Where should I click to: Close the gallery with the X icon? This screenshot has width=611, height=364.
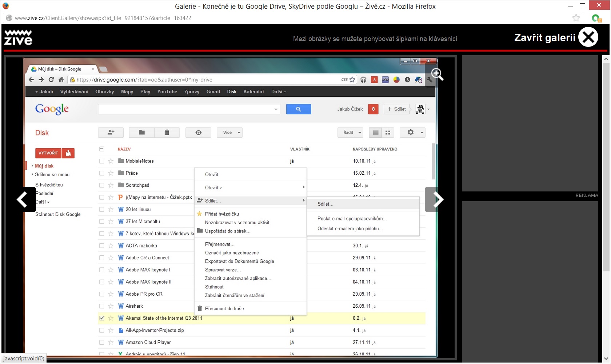(588, 37)
